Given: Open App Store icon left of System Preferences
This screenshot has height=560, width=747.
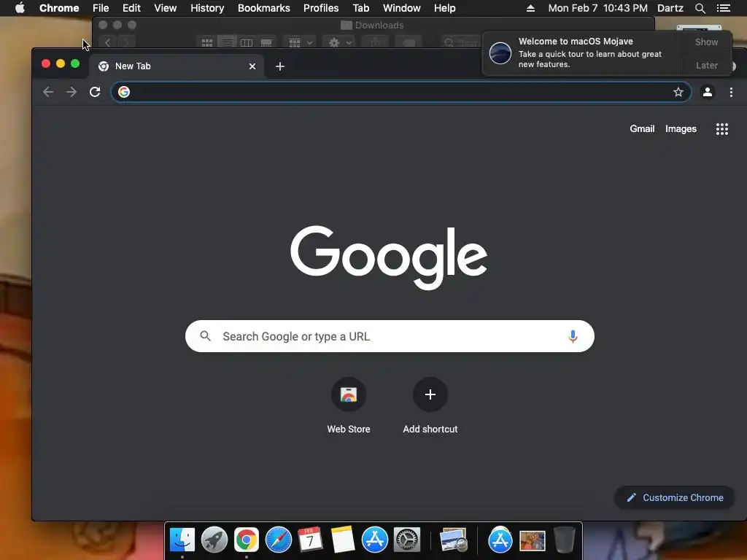Looking at the screenshot, I should tap(374, 540).
